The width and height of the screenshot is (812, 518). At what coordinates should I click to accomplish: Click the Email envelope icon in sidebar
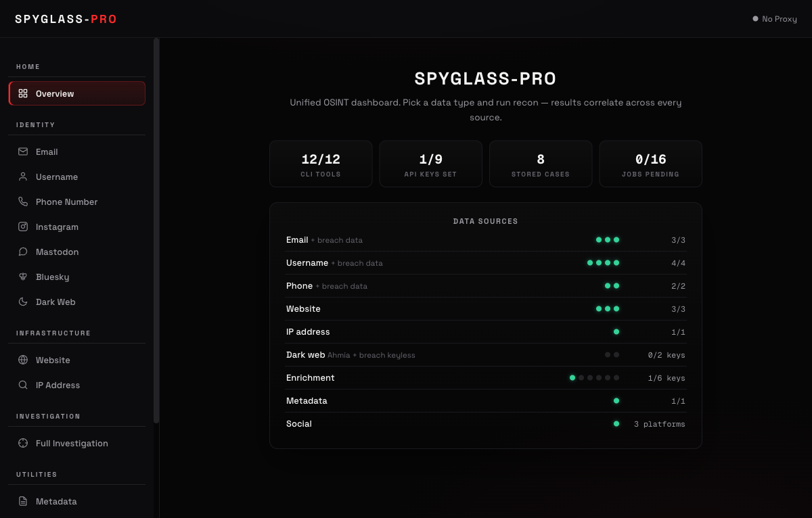pos(23,151)
